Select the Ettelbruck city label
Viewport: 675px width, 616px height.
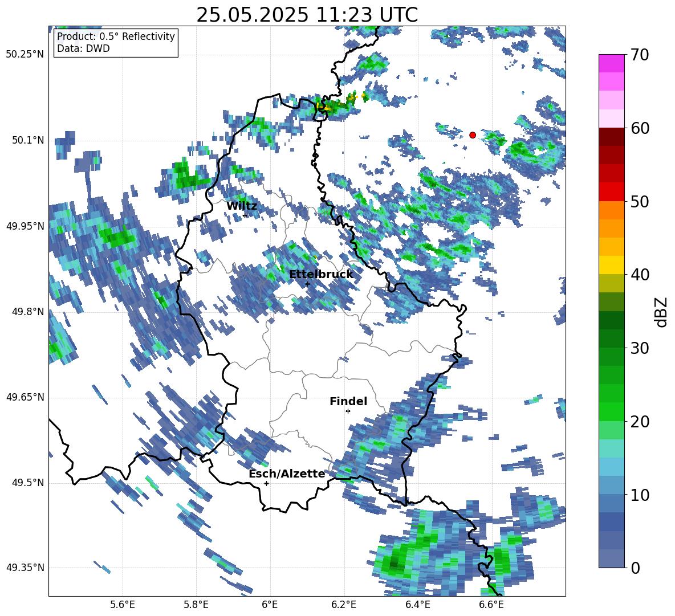point(321,275)
